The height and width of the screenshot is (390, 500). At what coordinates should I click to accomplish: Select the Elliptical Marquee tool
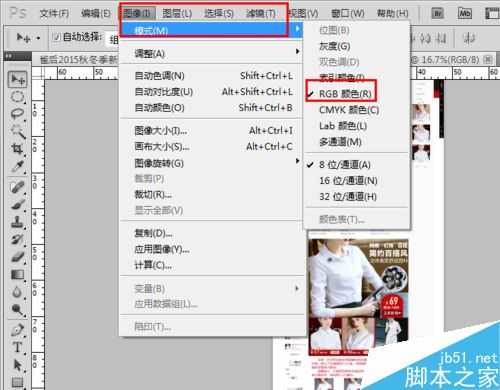(x=17, y=97)
